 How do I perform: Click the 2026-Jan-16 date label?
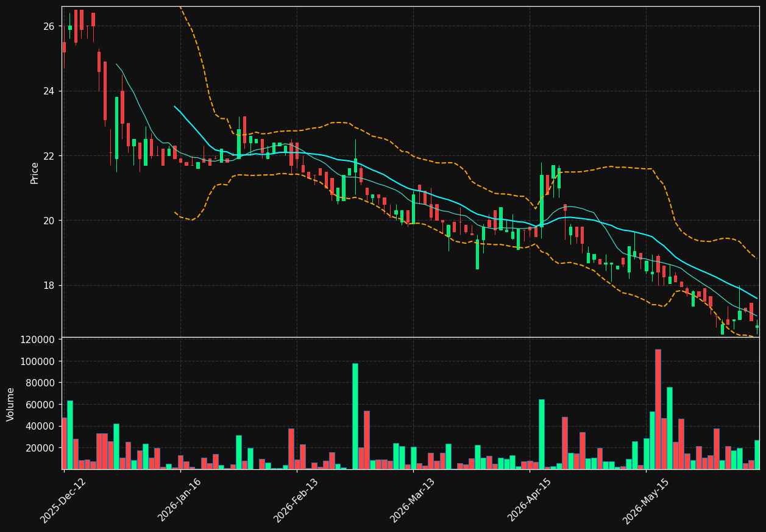[180, 501]
